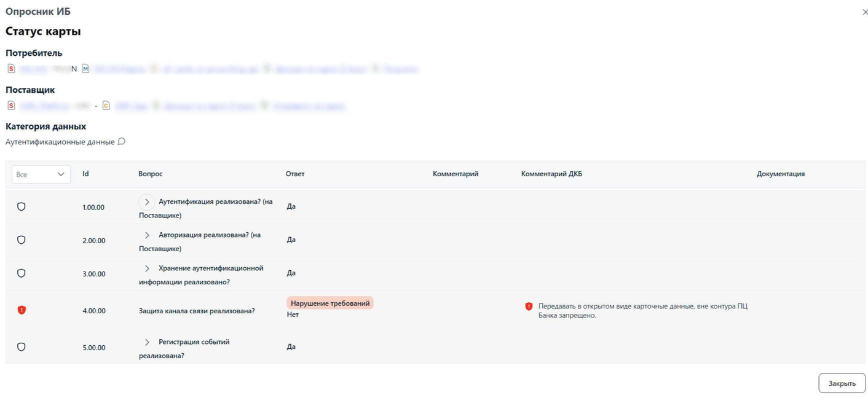Click shield status icon in row 2.00.00
The height and width of the screenshot is (398, 868).
click(x=22, y=240)
